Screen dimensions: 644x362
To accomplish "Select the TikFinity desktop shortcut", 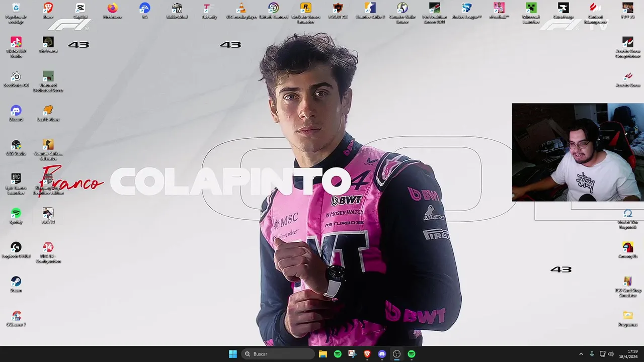I will pos(209,11).
